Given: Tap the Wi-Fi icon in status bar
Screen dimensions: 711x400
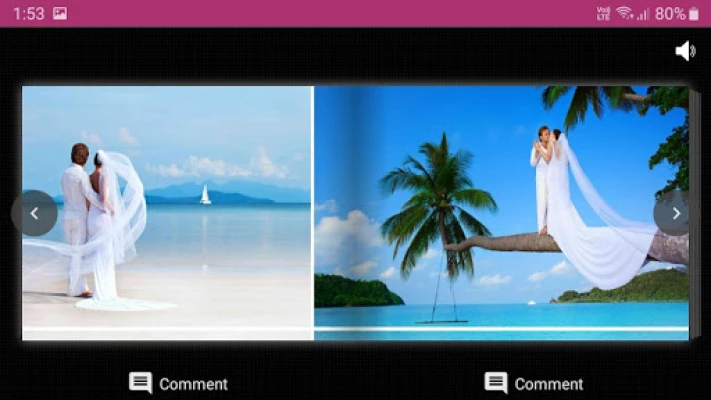Looking at the screenshot, I should pos(624,13).
